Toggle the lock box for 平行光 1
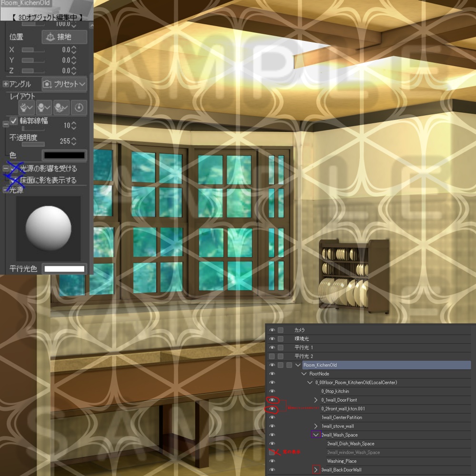 280,347
